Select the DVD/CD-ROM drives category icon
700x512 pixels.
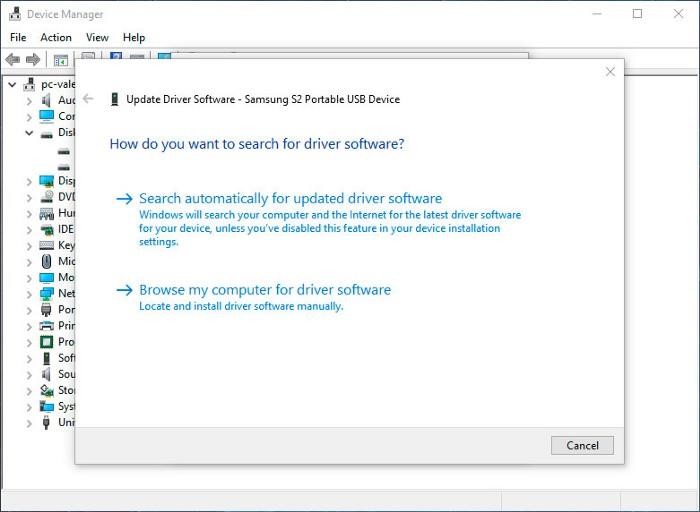click(46, 197)
